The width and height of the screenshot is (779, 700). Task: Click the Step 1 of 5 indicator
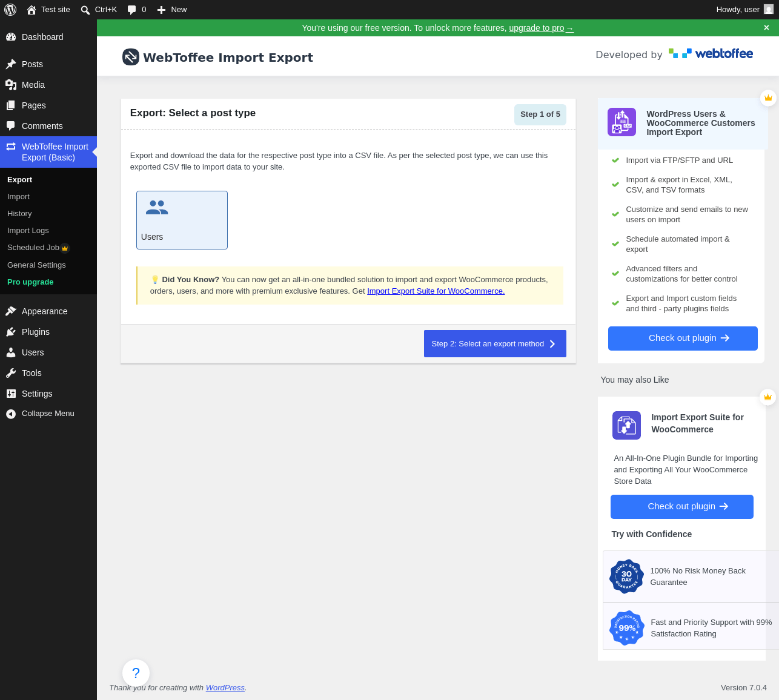[540, 114]
